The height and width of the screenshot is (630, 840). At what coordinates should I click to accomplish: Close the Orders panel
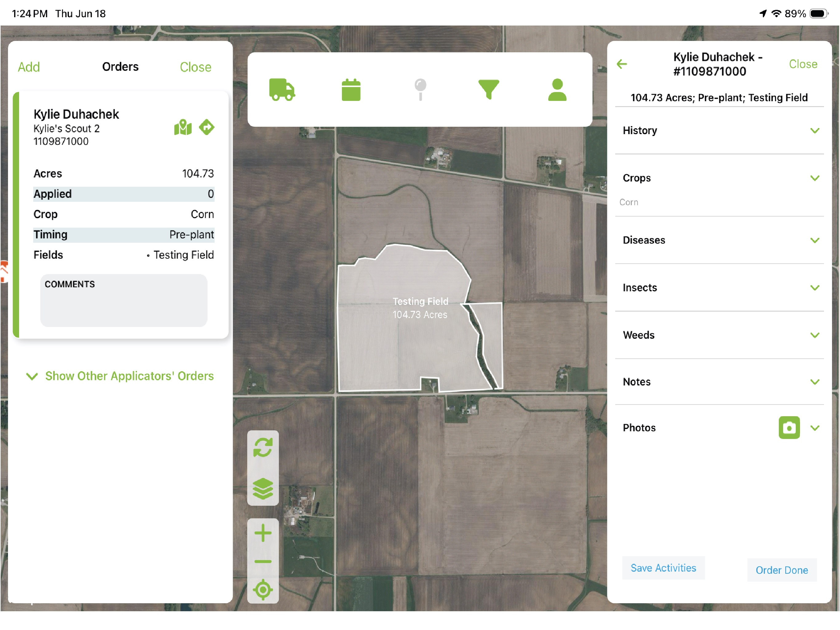point(196,67)
